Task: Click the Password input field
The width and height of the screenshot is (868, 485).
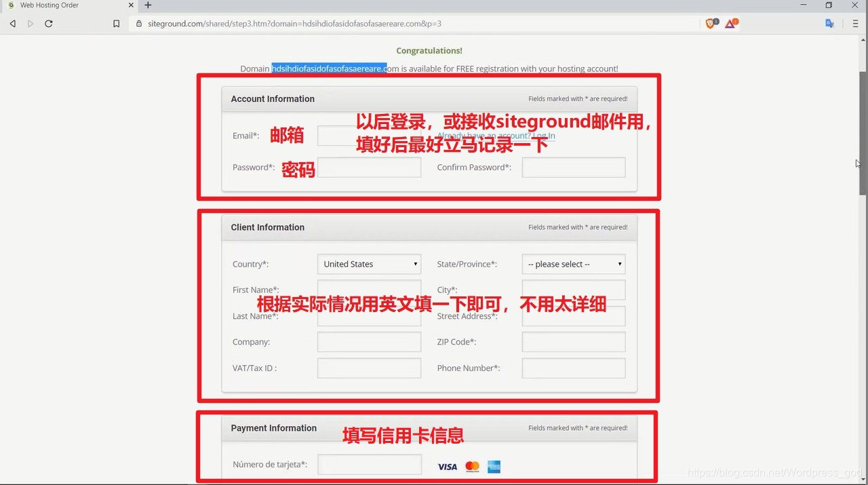Action: coord(369,168)
